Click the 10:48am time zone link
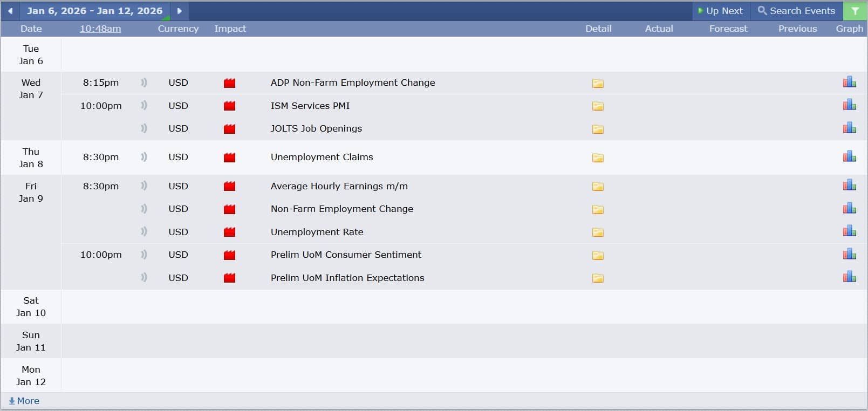Viewport: 868px width, 411px height. 100,29
